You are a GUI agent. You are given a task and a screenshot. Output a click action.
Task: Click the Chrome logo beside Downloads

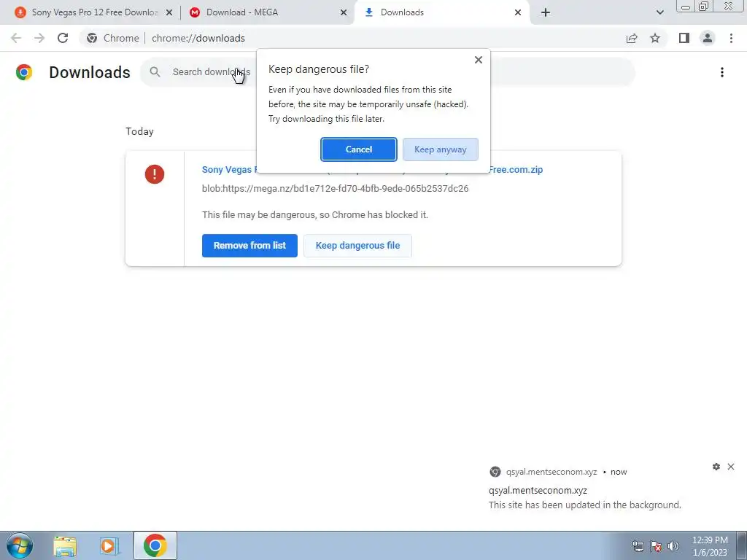[24, 72]
